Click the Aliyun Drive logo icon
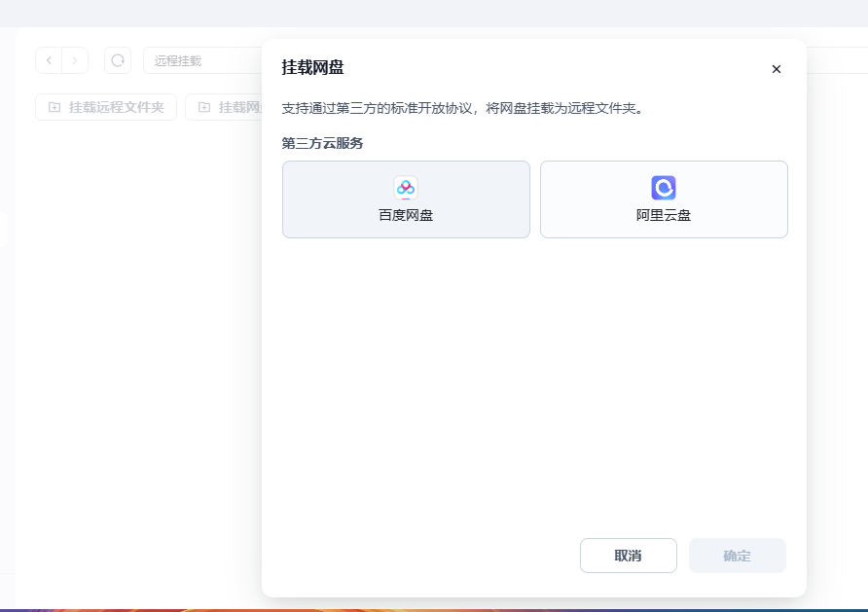868x612 pixels. click(664, 188)
